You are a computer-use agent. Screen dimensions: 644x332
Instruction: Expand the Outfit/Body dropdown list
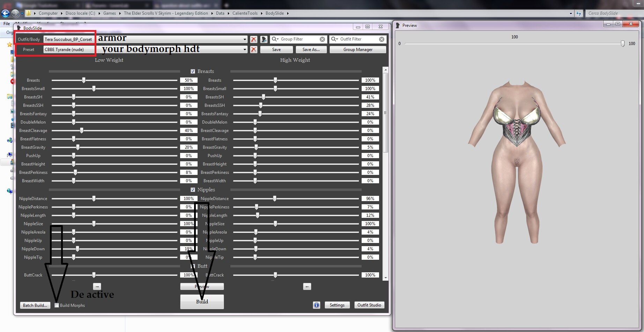244,39
